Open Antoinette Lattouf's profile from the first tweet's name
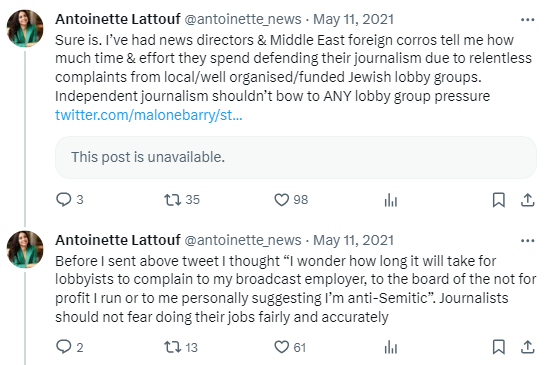Screen dimensions: 546x365 (x=118, y=19)
